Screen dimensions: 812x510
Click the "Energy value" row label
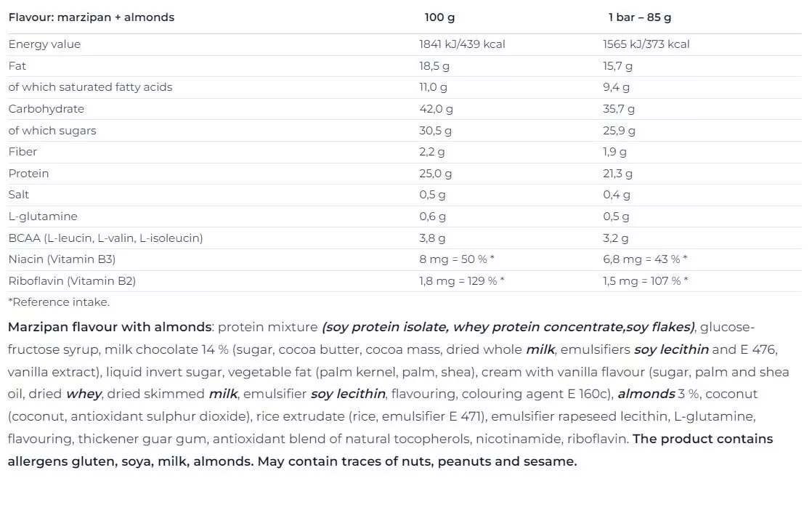click(44, 44)
